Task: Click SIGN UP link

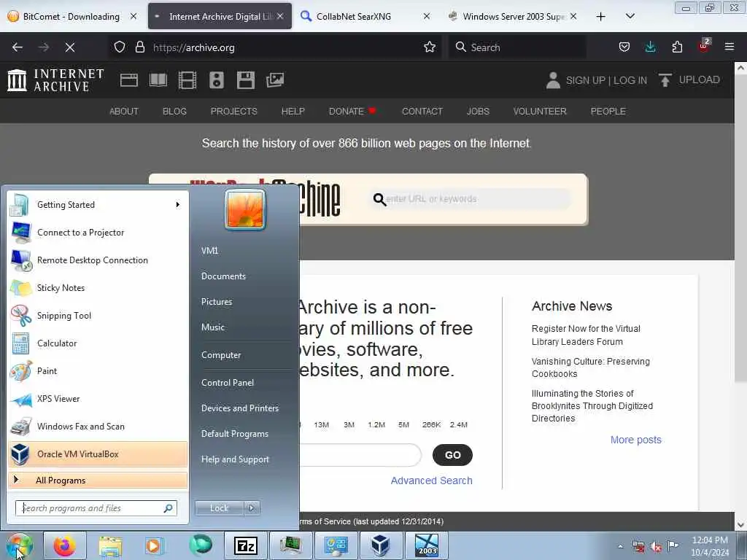Action: [x=586, y=80]
